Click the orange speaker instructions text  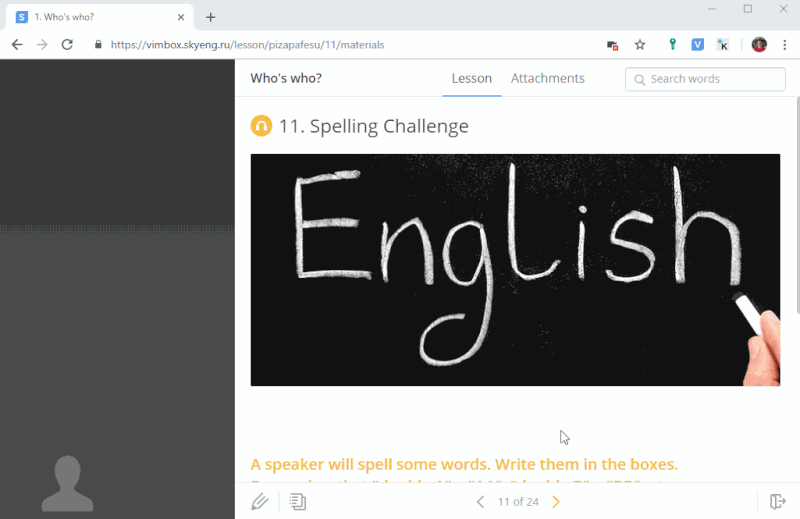464,464
